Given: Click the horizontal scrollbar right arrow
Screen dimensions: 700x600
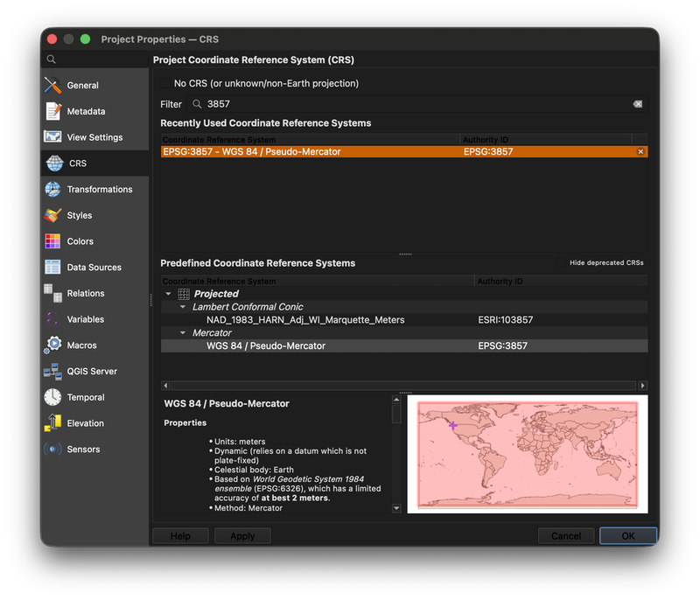Looking at the screenshot, I should point(643,386).
